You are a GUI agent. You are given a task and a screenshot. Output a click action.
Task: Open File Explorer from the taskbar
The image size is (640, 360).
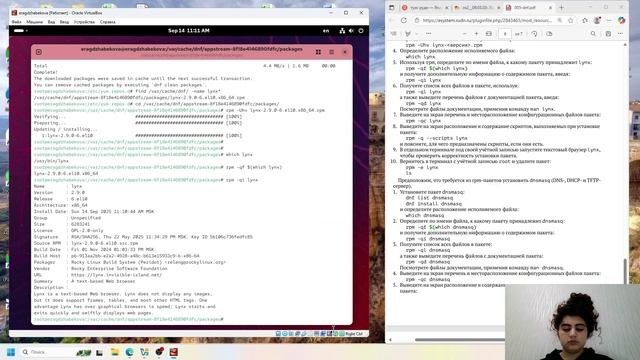[115, 352]
